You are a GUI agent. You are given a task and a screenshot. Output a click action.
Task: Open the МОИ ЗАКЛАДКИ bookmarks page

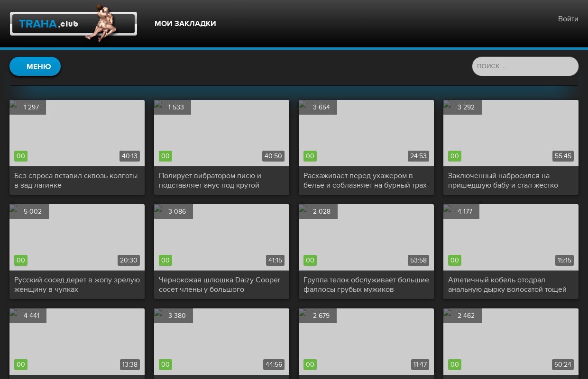click(x=185, y=24)
